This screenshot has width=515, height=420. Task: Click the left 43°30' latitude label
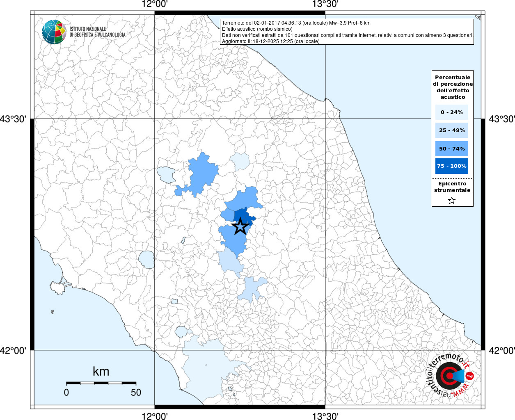[x=14, y=119]
